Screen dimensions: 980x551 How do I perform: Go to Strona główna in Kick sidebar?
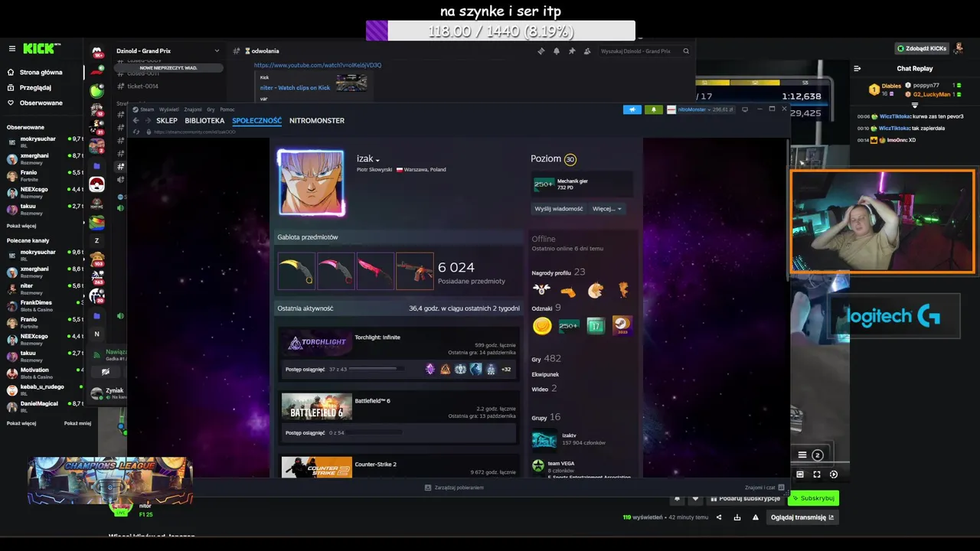34,72
